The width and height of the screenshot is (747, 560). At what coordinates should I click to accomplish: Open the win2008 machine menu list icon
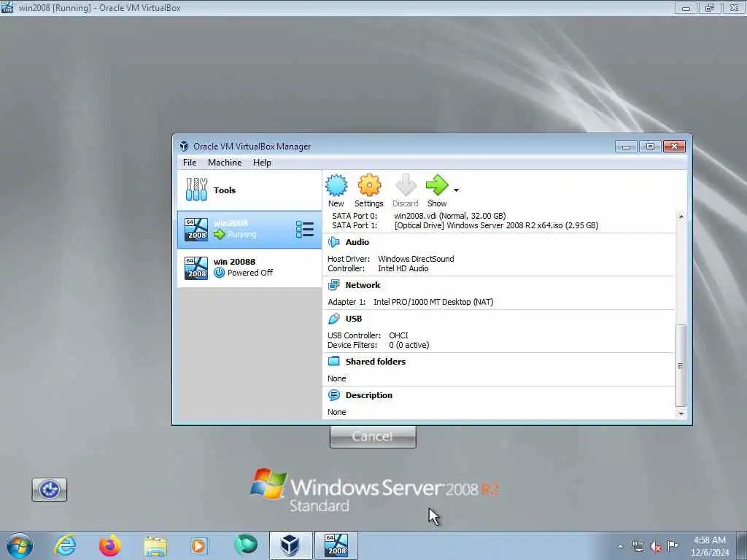pos(305,230)
